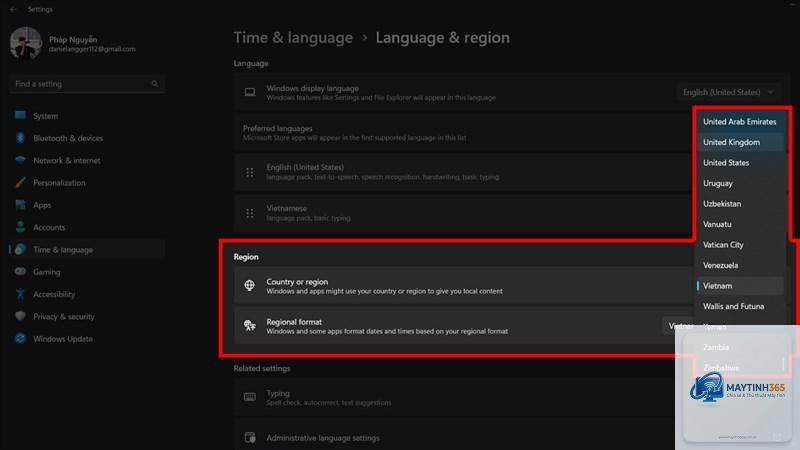Viewport: 800px width, 450px height.
Task: Select Uzbekistan in the country list
Action: (x=740, y=204)
